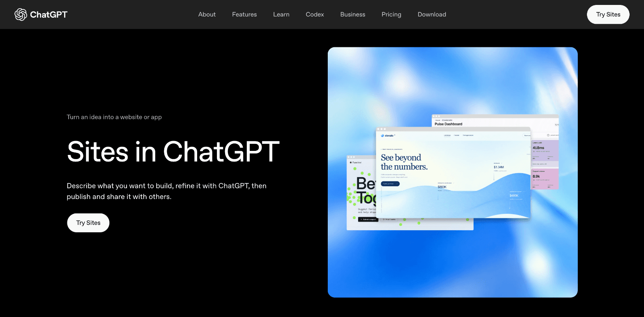Screen dimensions: 644x317
Task: Select Learn in the navigation bar
Action: (x=281, y=14)
